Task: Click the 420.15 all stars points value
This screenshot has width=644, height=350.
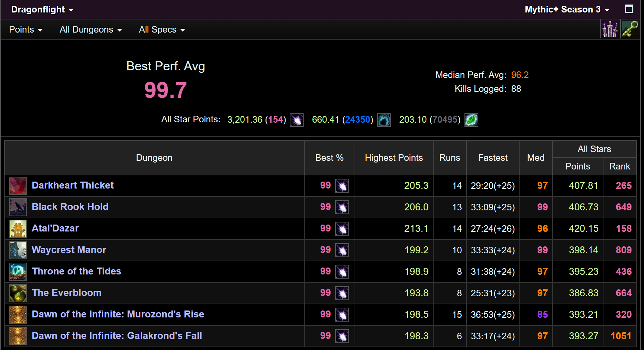Action: (583, 229)
